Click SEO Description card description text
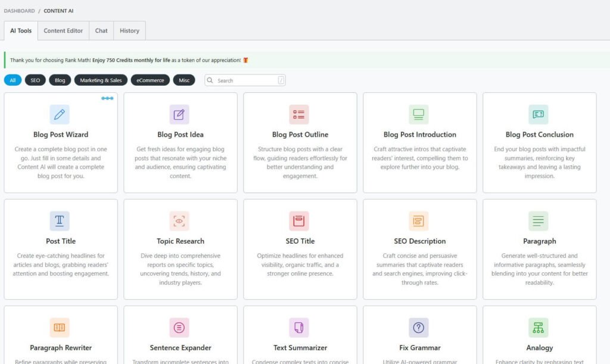The height and width of the screenshot is (364, 610). (420, 269)
